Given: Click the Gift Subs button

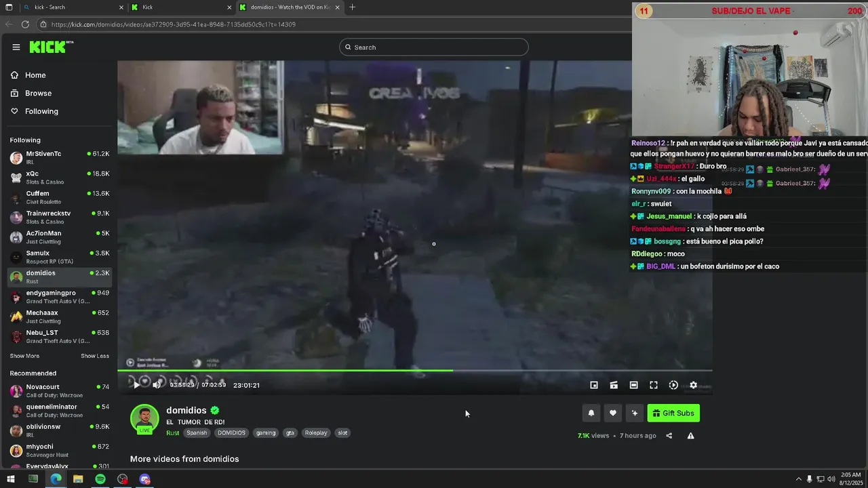Looking at the screenshot, I should click(x=673, y=413).
